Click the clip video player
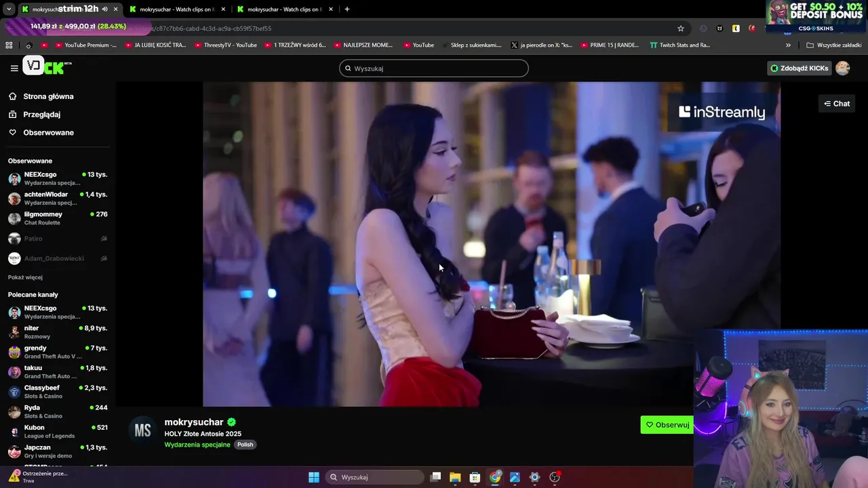The width and height of the screenshot is (868, 488). [492, 244]
